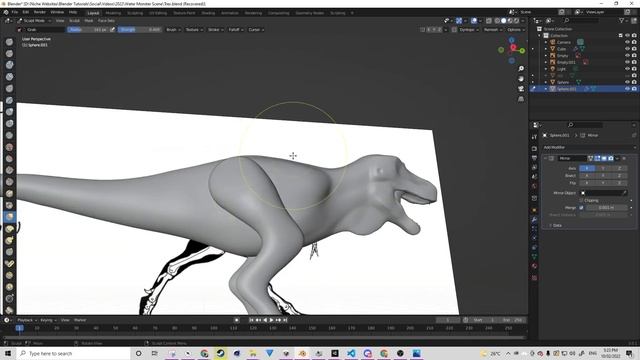Click the red X axis gizmo ball
The image size is (640, 360).
point(513,48)
